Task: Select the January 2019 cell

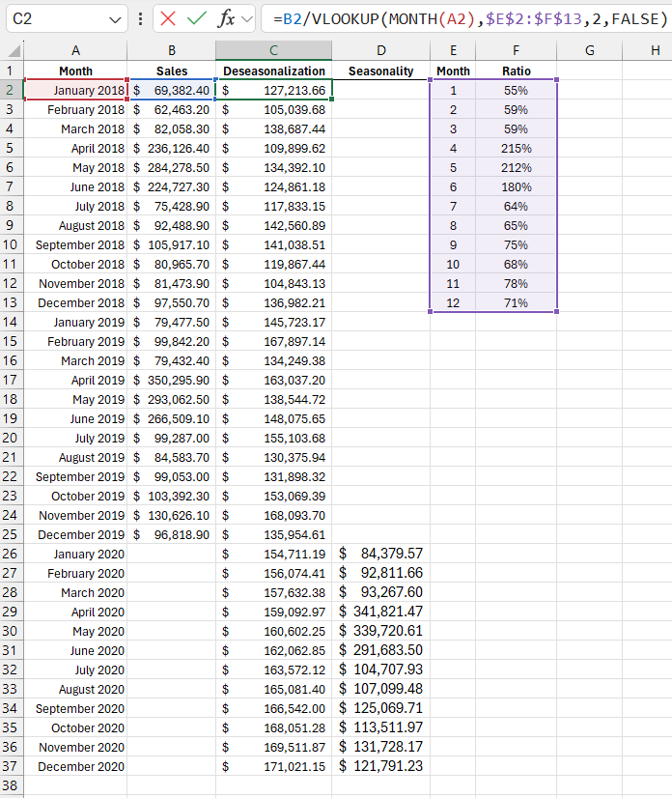Action: (x=75, y=322)
